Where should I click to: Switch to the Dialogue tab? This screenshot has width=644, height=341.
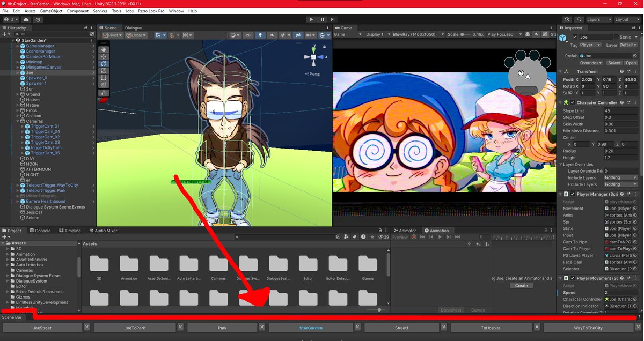click(133, 28)
